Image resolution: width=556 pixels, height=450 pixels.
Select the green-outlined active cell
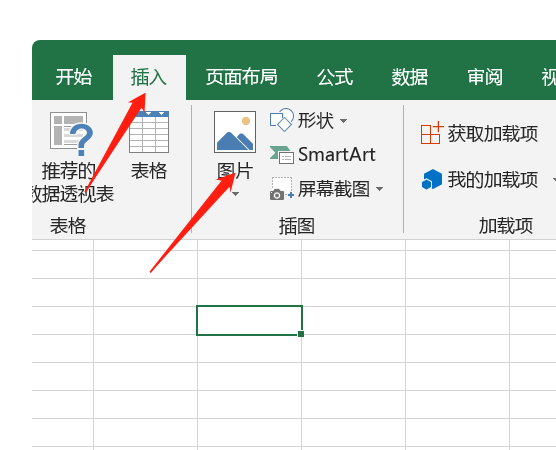250,320
